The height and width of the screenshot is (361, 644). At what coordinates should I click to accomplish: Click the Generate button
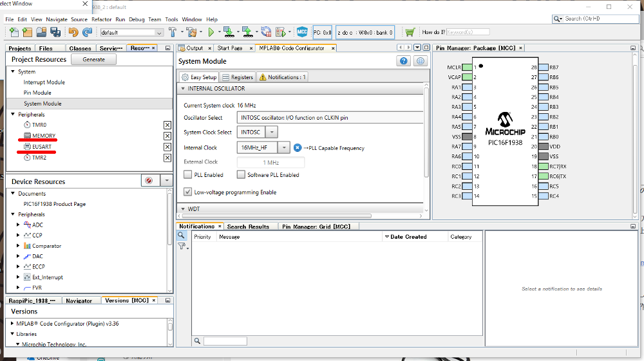tap(93, 59)
